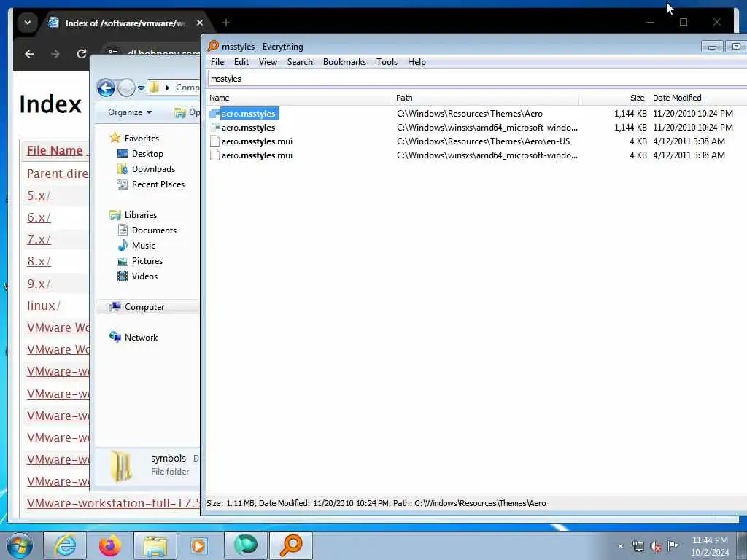Open the File menu in Everything
Image resolution: width=747 pixels, height=560 pixels.
click(x=217, y=62)
